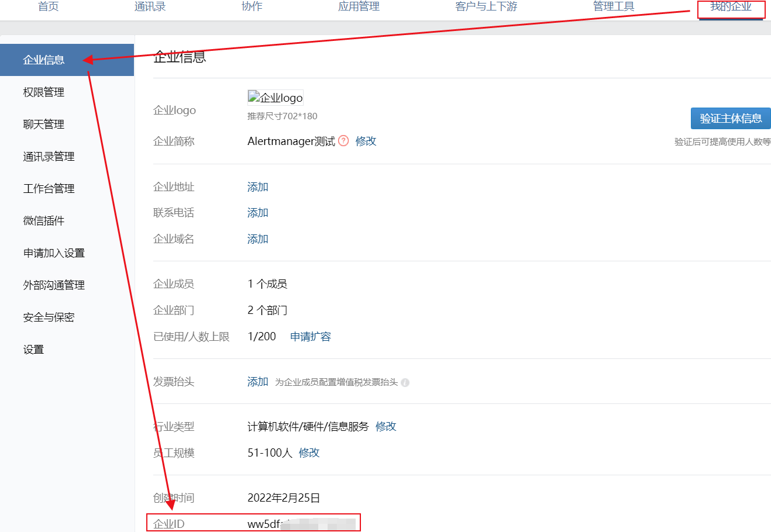Open 设置 in the sidebar
The height and width of the screenshot is (532, 771).
[x=33, y=349]
